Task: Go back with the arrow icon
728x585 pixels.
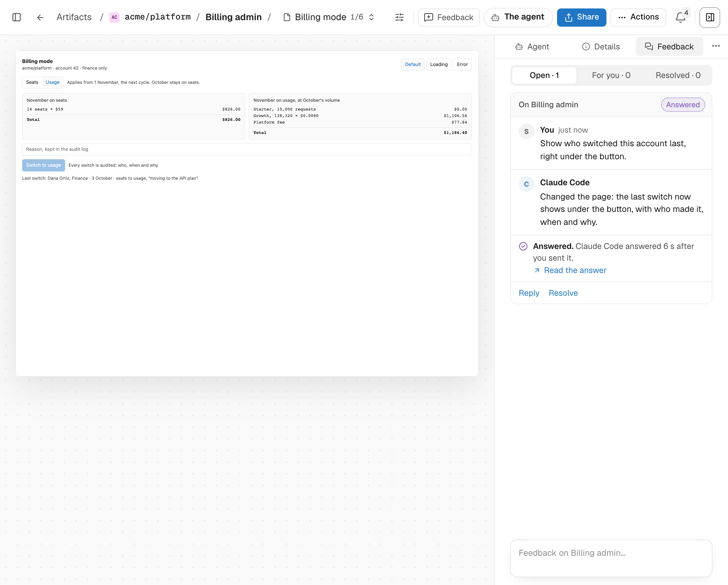Action: pyautogui.click(x=40, y=17)
